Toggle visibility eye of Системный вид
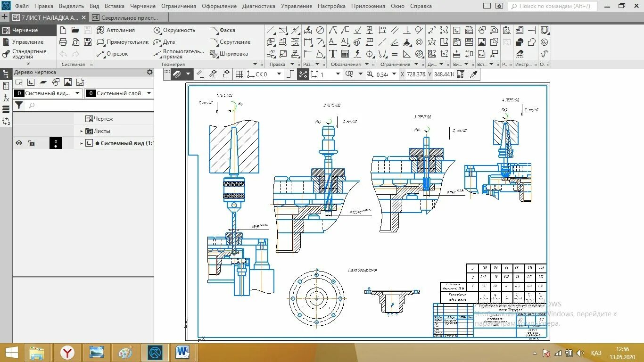Screen dimensions: 644x362 tap(19, 143)
